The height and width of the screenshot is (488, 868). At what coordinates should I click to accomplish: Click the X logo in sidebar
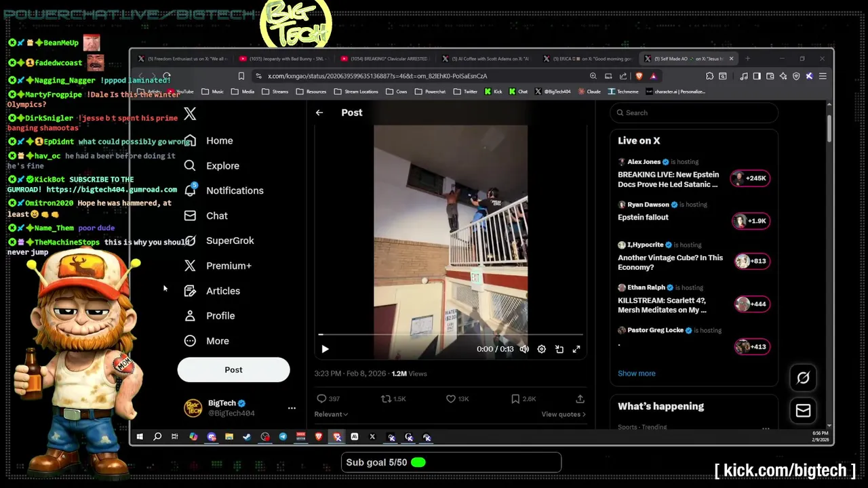click(190, 114)
